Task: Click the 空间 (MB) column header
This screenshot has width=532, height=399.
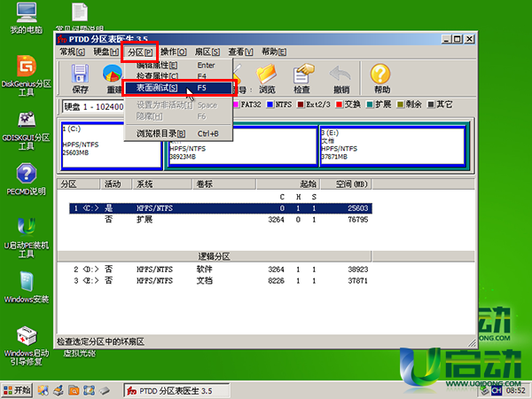Action: 346,184
